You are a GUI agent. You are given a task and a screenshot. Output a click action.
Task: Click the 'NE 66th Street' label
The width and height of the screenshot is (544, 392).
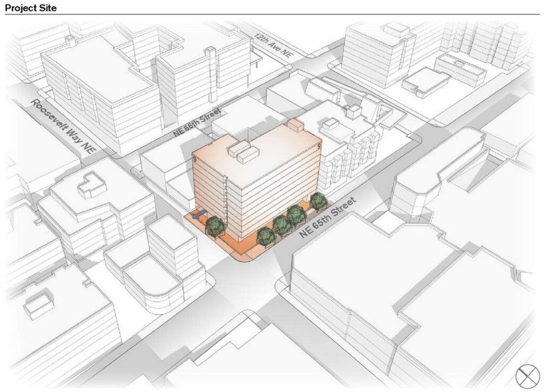pos(197,122)
